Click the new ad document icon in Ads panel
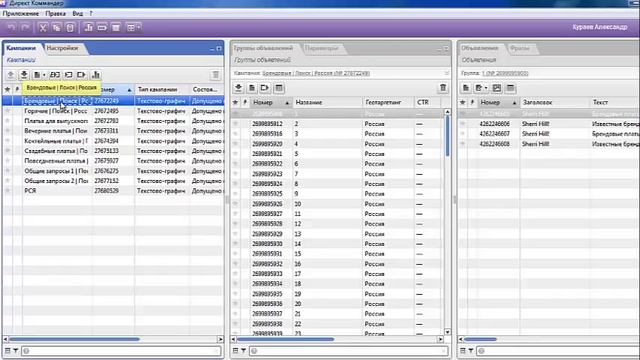This screenshot has width=640, height=360. click(466, 88)
